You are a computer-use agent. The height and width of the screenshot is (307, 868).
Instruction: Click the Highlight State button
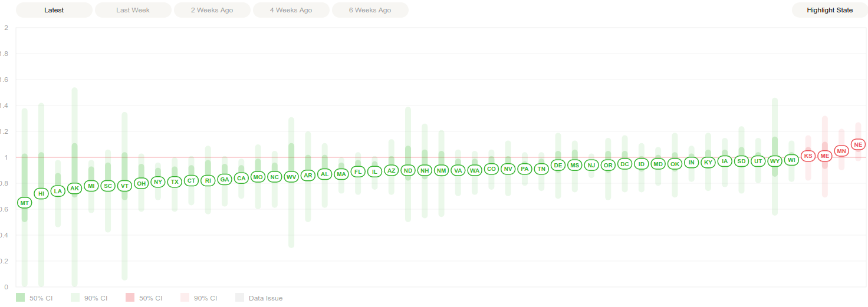click(x=829, y=10)
